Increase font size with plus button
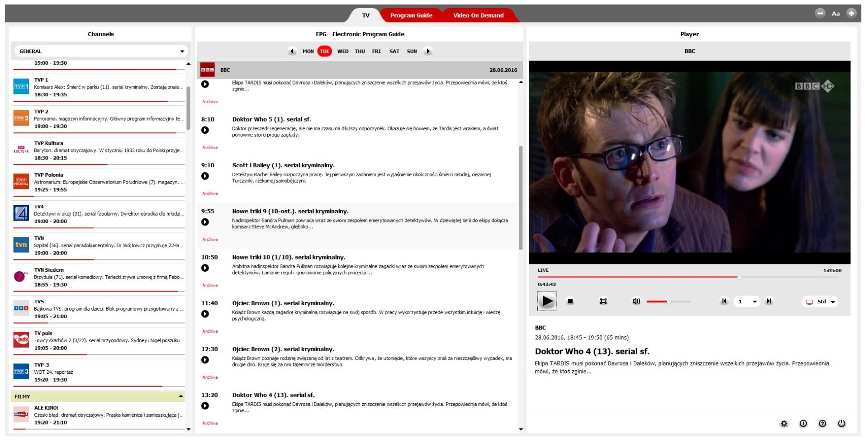This screenshot has width=868, height=443. (x=851, y=13)
